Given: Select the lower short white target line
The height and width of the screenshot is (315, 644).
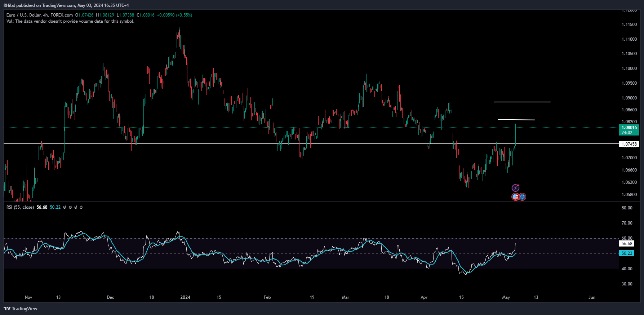Looking at the screenshot, I should [516, 119].
